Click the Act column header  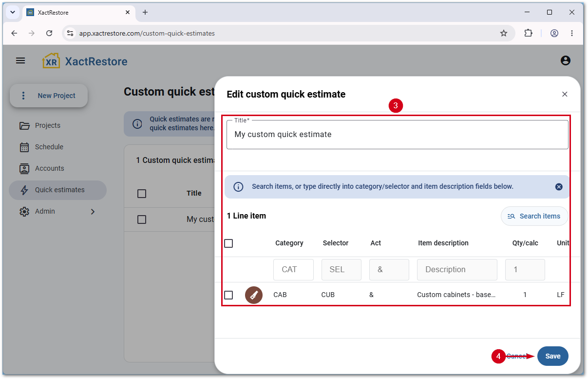click(376, 243)
